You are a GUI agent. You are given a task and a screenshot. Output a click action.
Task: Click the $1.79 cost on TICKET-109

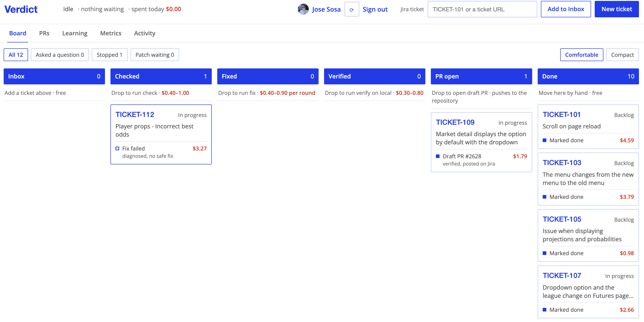point(520,156)
